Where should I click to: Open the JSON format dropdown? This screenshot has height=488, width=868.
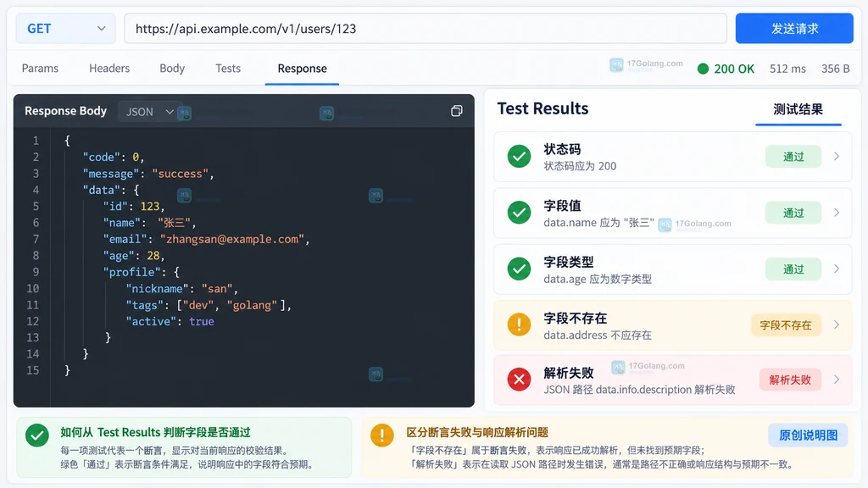(x=150, y=112)
